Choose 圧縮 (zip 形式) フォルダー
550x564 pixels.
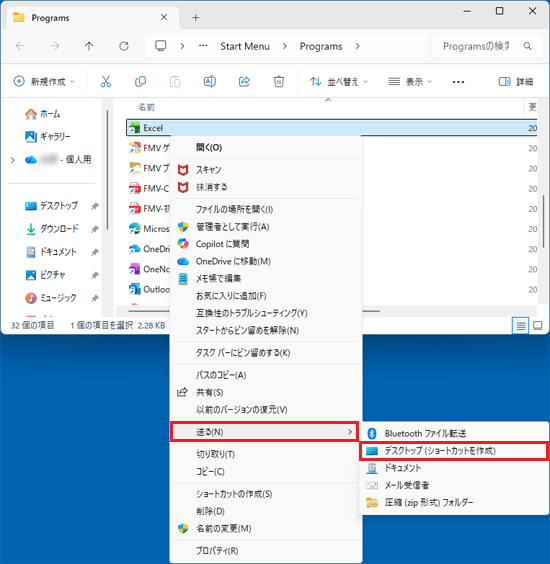[x=453, y=502]
